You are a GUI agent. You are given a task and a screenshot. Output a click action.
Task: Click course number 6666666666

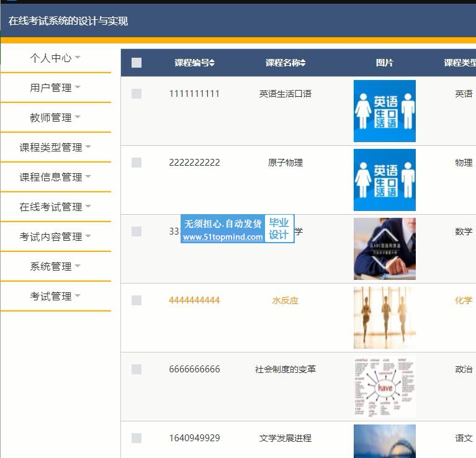click(x=194, y=369)
